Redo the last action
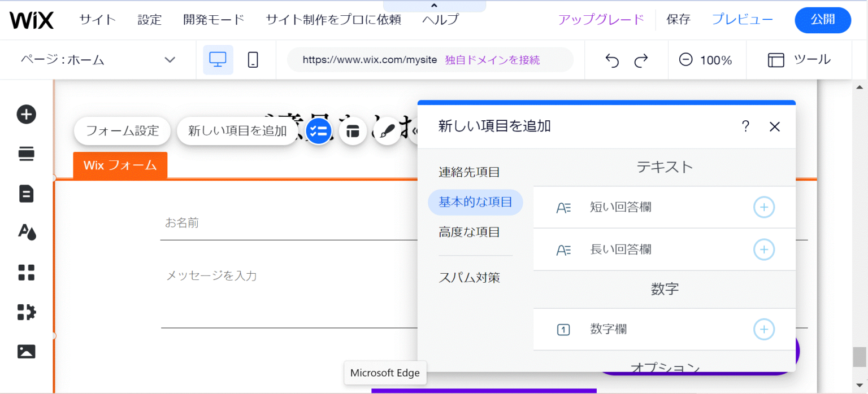 coord(642,59)
